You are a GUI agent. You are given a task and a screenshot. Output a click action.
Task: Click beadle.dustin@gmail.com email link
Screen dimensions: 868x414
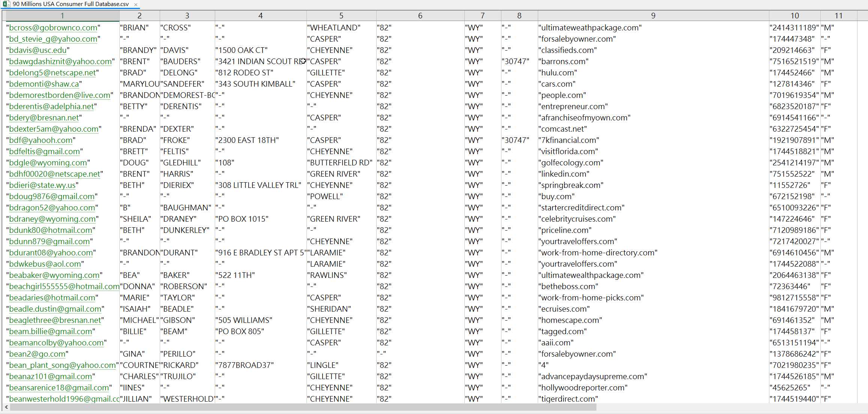point(55,309)
